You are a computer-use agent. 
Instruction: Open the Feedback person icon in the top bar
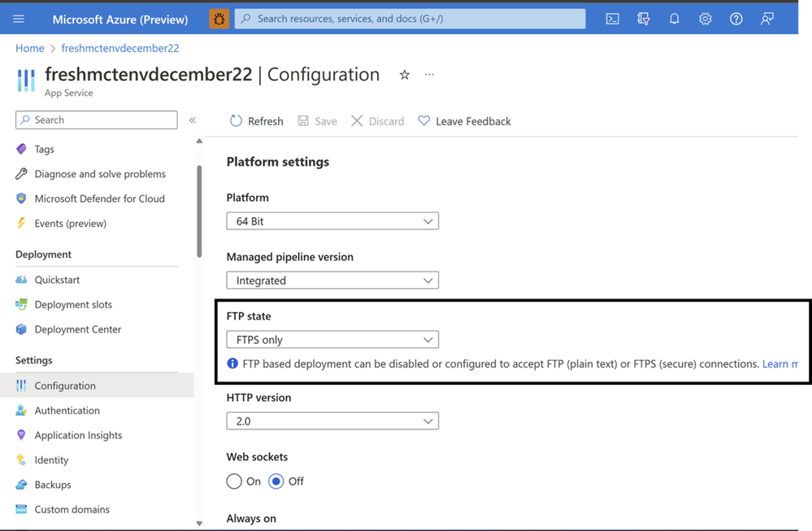(767, 20)
